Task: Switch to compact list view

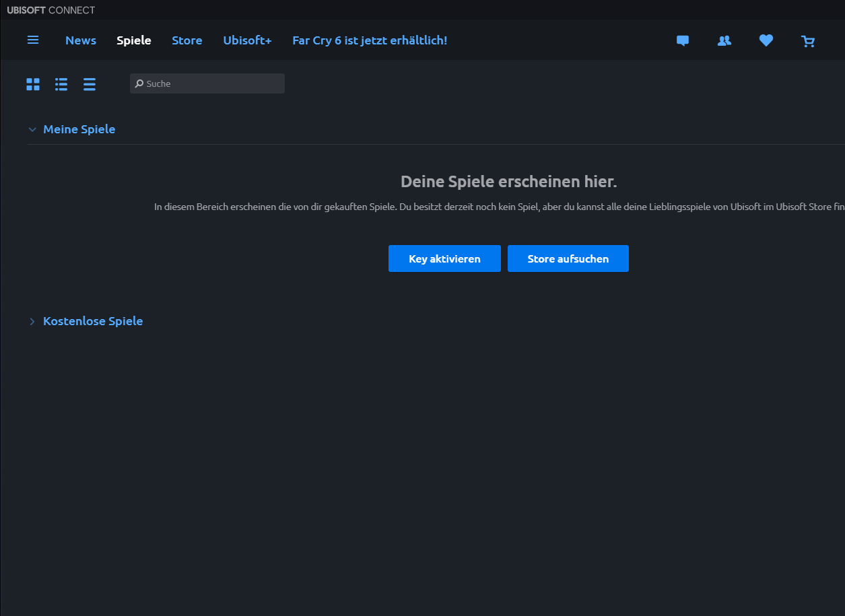Action: click(x=90, y=84)
